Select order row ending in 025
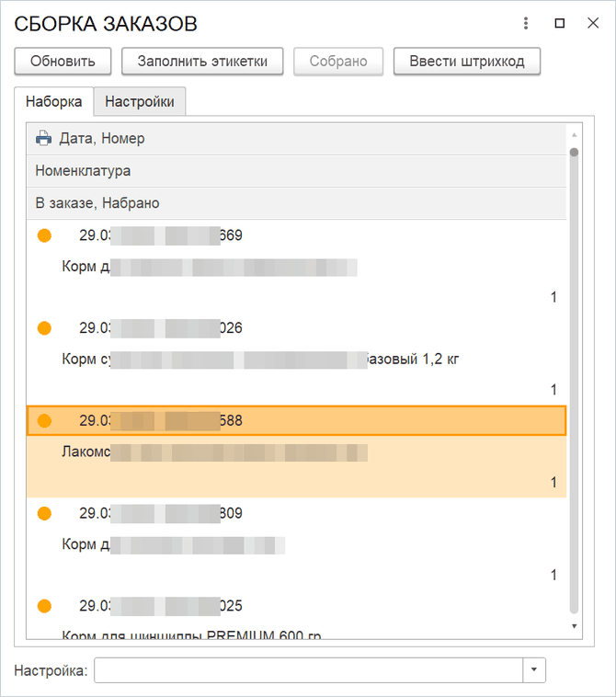Viewport: 616px width, 697px height. click(296, 605)
